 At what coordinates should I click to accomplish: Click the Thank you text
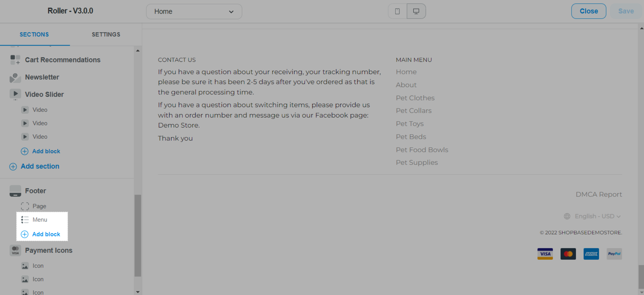(x=175, y=138)
